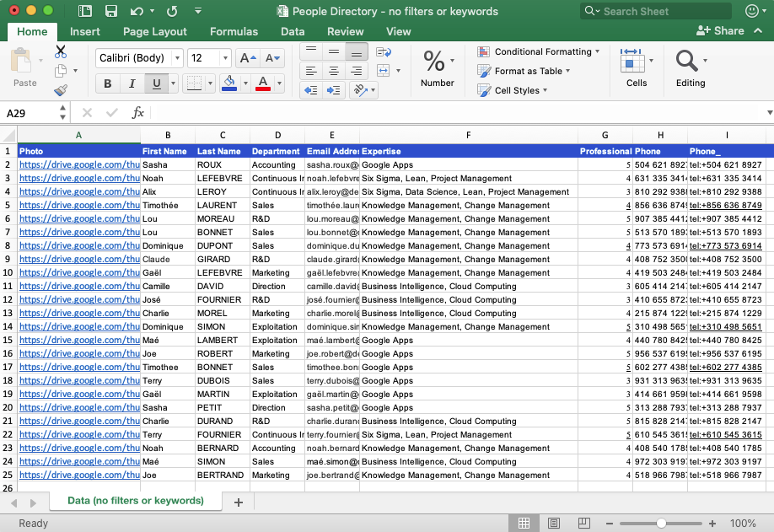Switch to the Review ribbon tab
774x532 pixels.
(x=346, y=31)
